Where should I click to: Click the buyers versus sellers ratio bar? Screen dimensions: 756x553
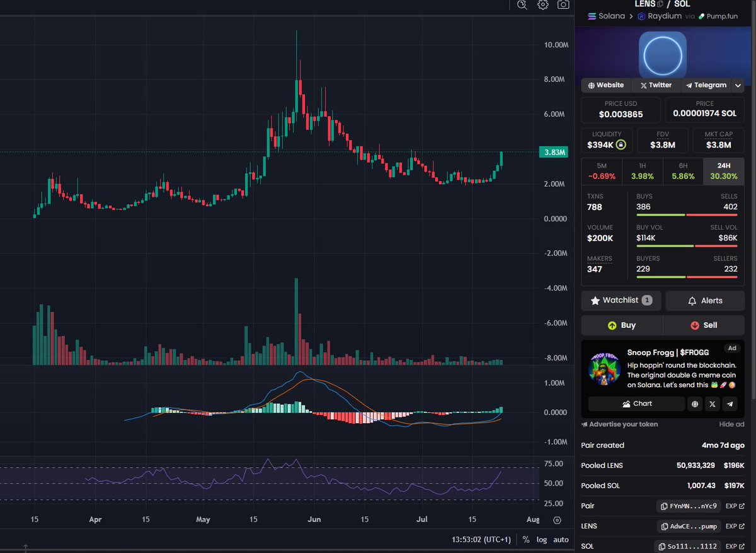(x=687, y=277)
